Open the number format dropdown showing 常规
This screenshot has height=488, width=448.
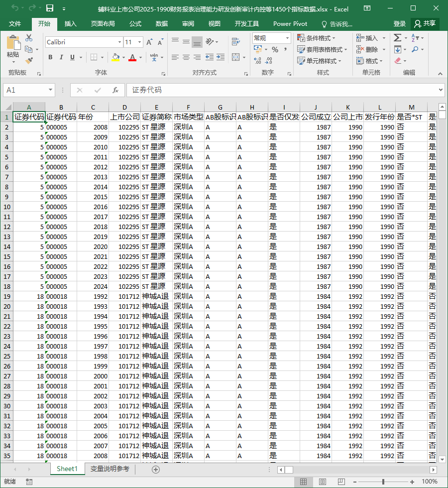[287, 38]
